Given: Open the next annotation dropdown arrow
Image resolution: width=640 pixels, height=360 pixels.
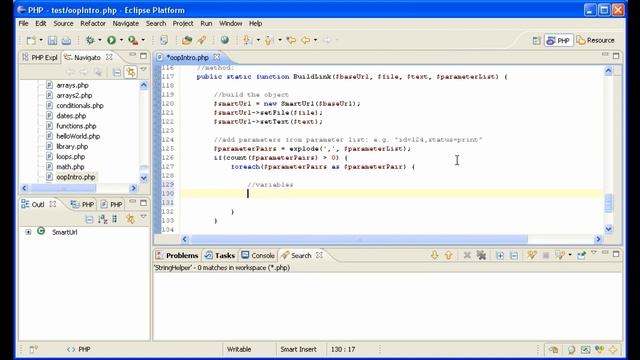Looking at the screenshot, I should pyautogui.click(x=258, y=40).
